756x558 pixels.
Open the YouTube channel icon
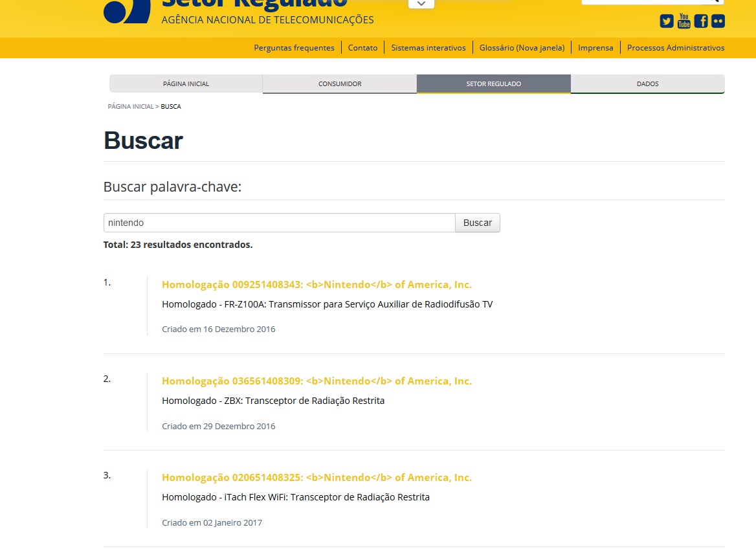tap(684, 21)
